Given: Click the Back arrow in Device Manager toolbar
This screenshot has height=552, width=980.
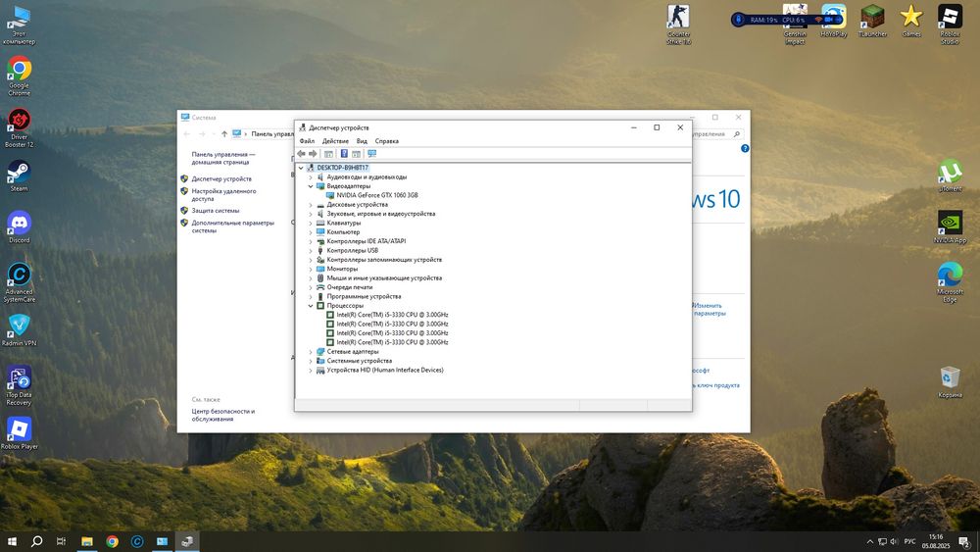Looking at the screenshot, I should coord(302,154).
